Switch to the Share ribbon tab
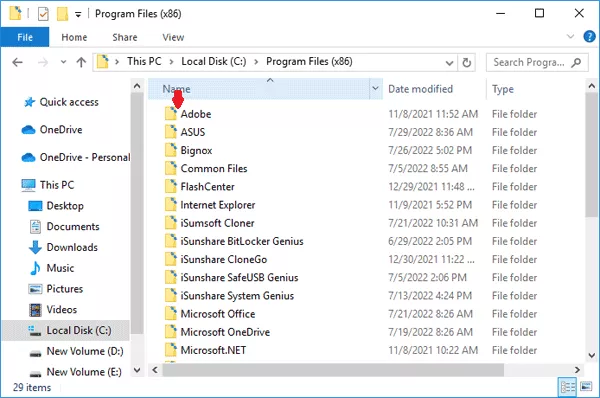 point(125,37)
